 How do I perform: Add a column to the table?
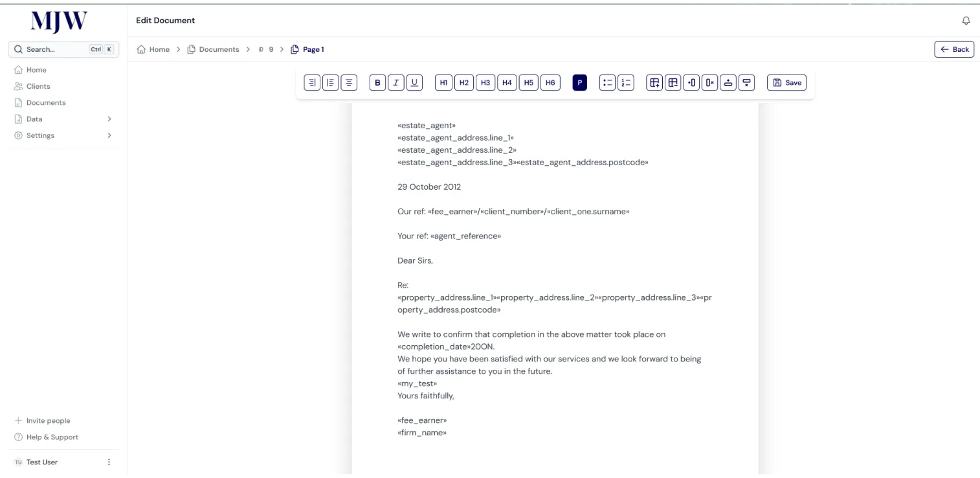coord(691,83)
